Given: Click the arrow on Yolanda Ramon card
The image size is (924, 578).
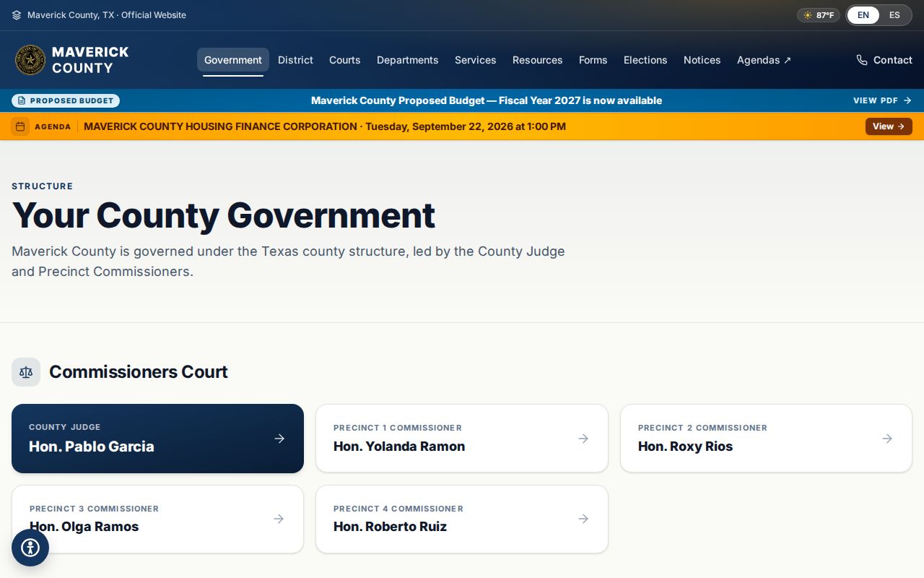Looking at the screenshot, I should pyautogui.click(x=583, y=439).
